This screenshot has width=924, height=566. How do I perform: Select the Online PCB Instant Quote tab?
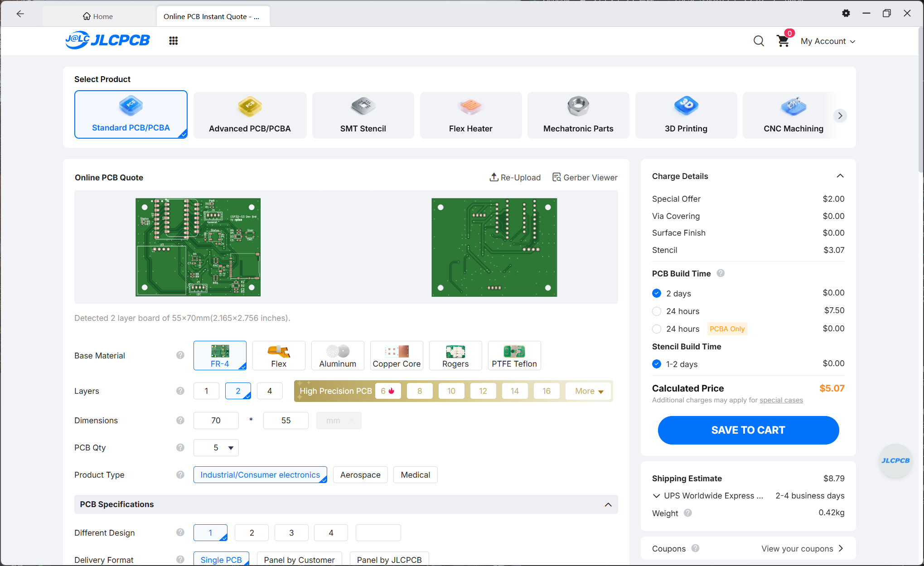213,16
